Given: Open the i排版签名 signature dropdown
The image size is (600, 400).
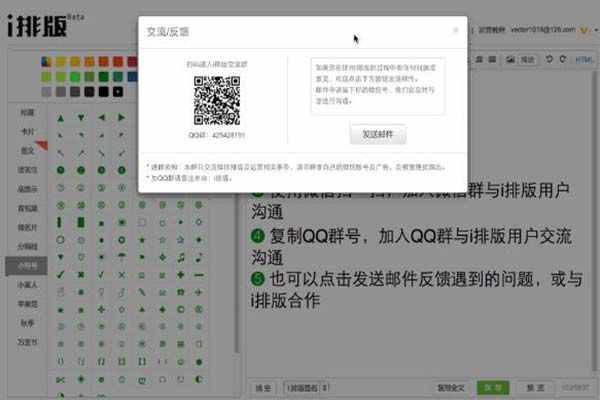Looking at the screenshot, I should pyautogui.click(x=306, y=388).
